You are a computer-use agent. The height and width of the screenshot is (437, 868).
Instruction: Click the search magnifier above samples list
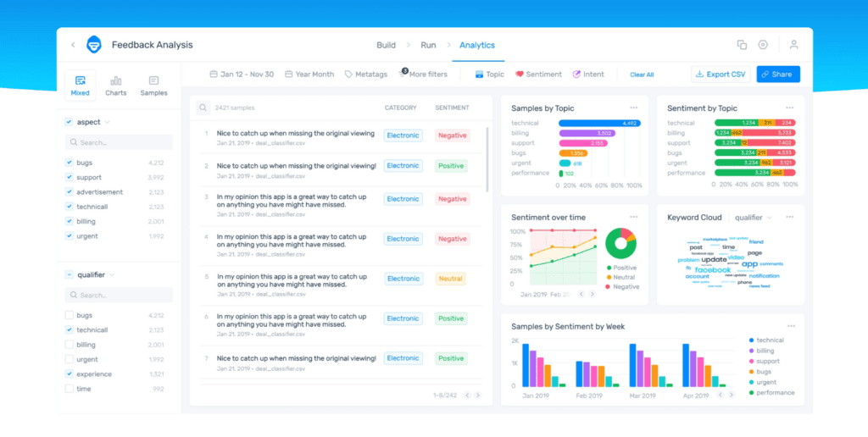coord(203,108)
